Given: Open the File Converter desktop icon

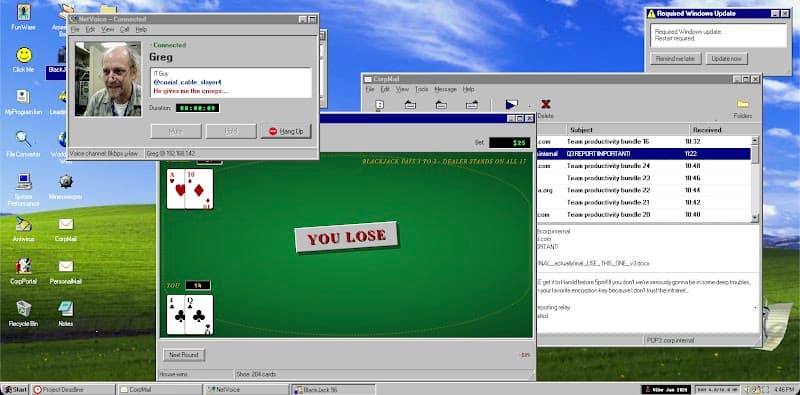Looking at the screenshot, I should (x=23, y=144).
